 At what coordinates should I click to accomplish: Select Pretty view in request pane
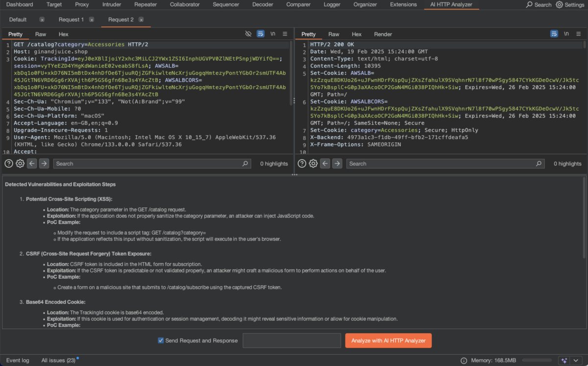pyautogui.click(x=15, y=34)
